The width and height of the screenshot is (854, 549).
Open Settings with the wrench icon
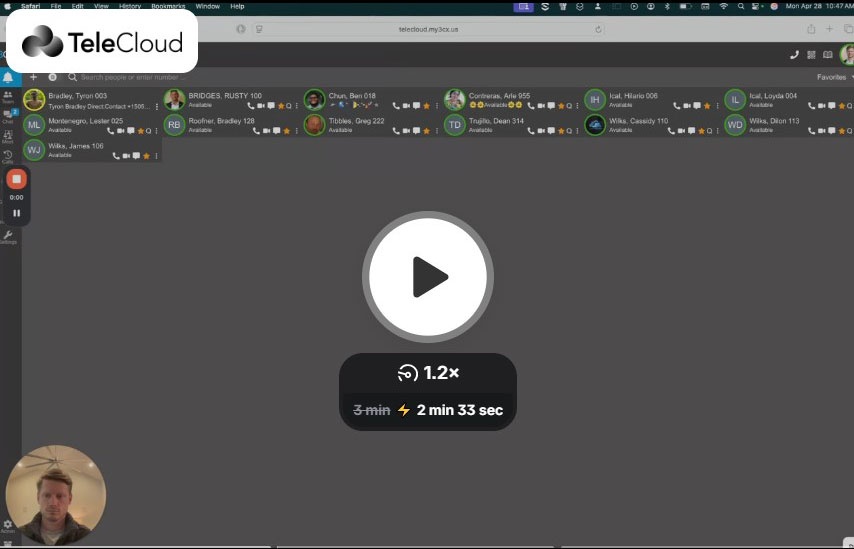click(x=8, y=237)
